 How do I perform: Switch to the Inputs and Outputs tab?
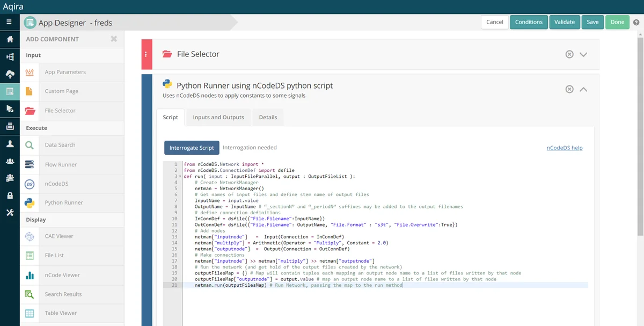218,117
